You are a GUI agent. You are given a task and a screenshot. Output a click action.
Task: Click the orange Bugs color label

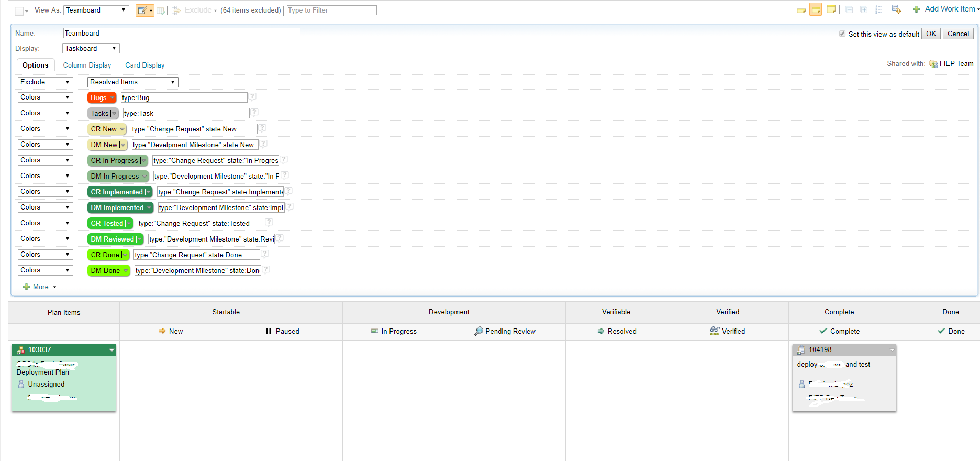(98, 98)
